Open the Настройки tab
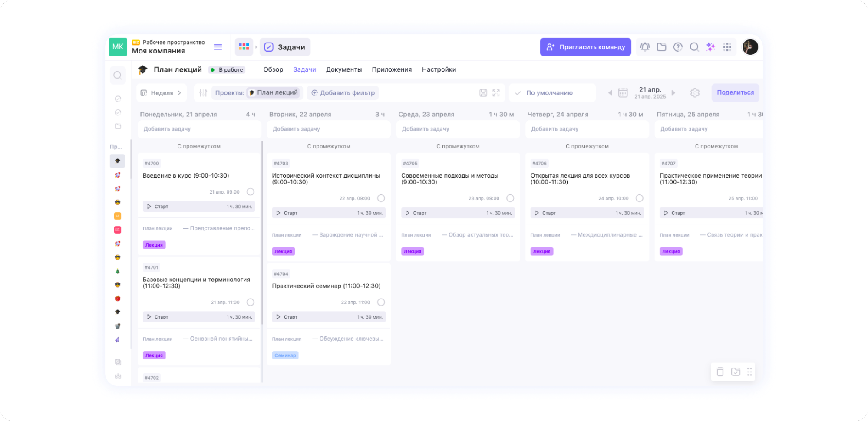This screenshot has height=421, width=868. (439, 69)
